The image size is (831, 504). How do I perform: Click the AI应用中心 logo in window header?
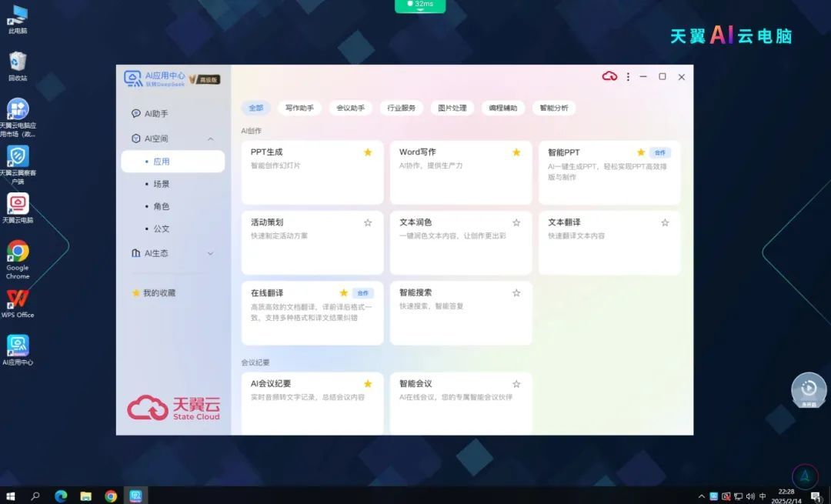click(x=154, y=79)
